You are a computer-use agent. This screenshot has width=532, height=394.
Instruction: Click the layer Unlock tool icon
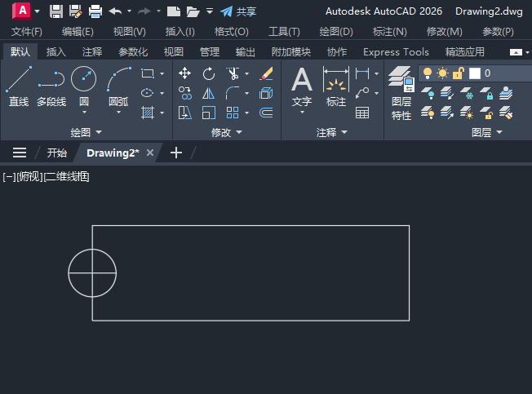click(x=486, y=113)
